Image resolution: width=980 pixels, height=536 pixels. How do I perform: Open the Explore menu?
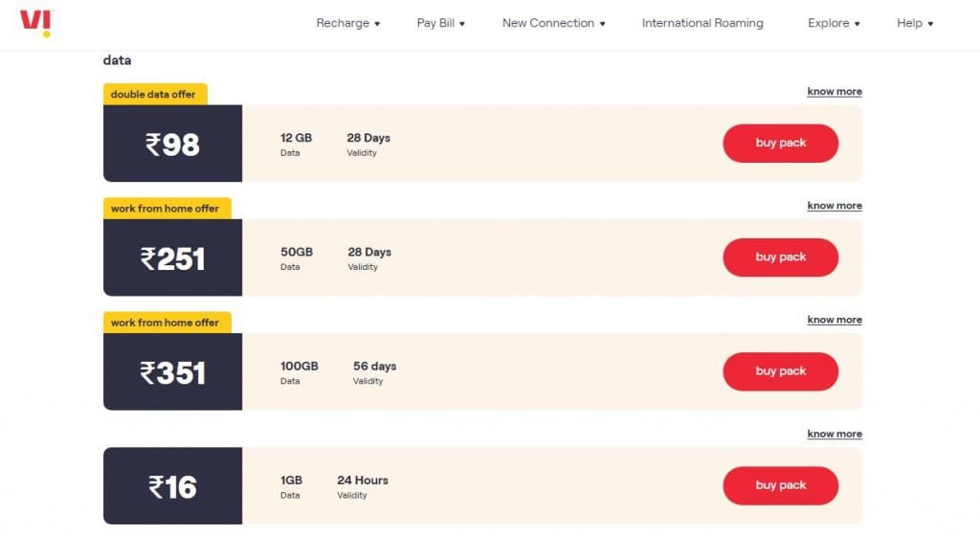pos(828,23)
